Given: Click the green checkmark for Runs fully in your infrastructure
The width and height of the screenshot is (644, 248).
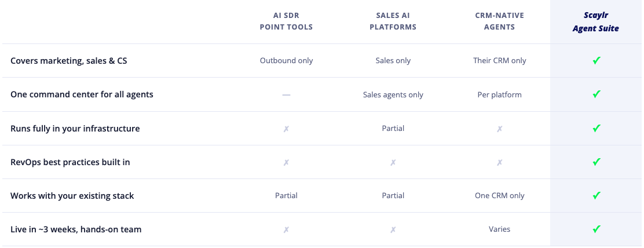Looking at the screenshot, I should click(x=597, y=129).
